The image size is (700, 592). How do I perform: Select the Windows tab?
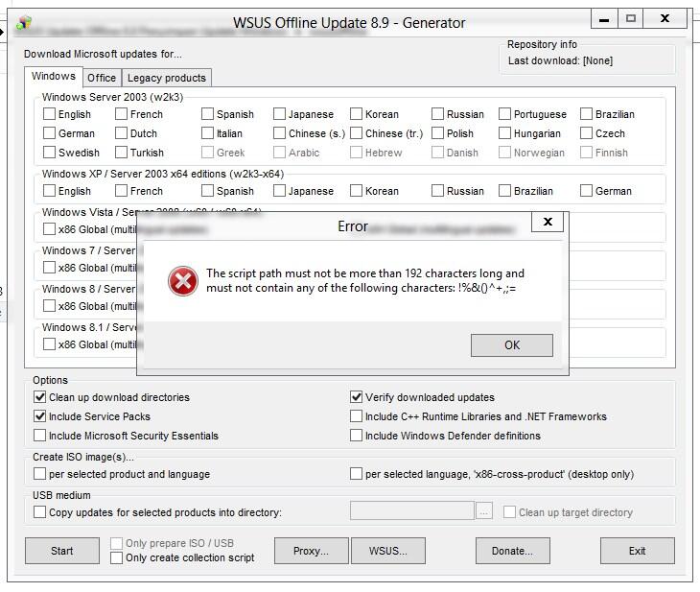tap(54, 76)
